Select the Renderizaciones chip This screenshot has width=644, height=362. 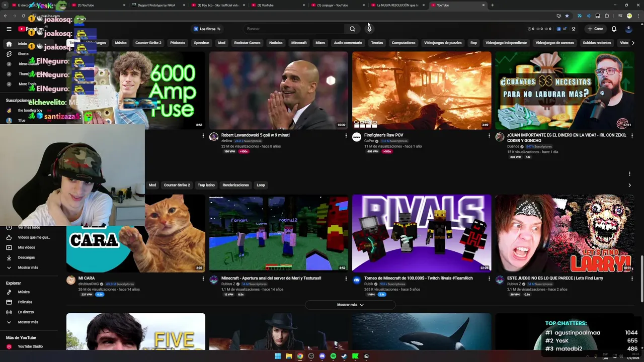235,185
